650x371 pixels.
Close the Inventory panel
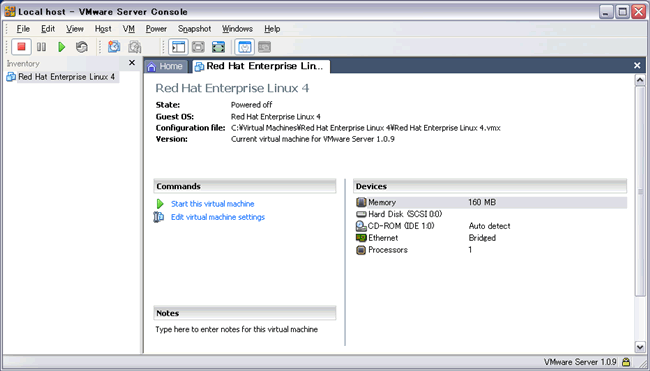pos(132,63)
